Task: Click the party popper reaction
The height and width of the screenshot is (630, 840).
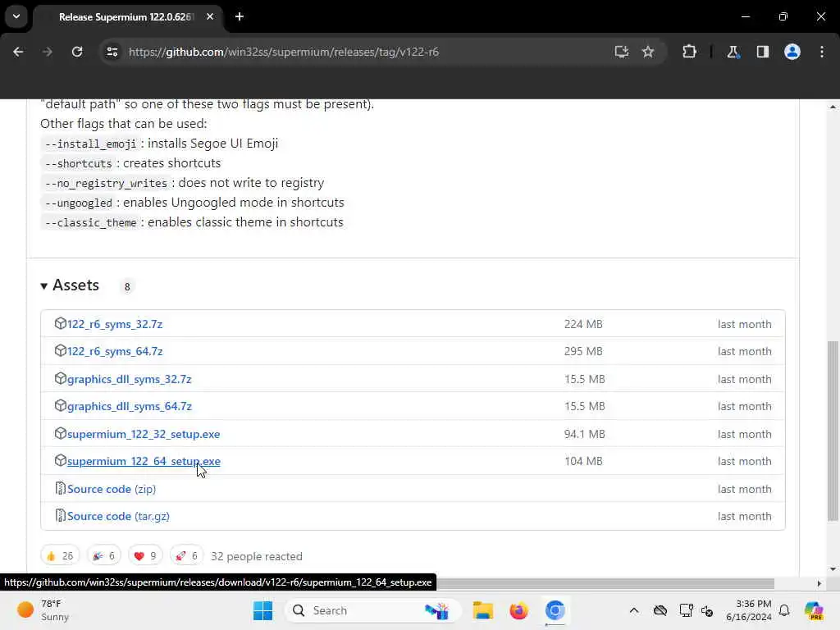Action: coord(104,556)
